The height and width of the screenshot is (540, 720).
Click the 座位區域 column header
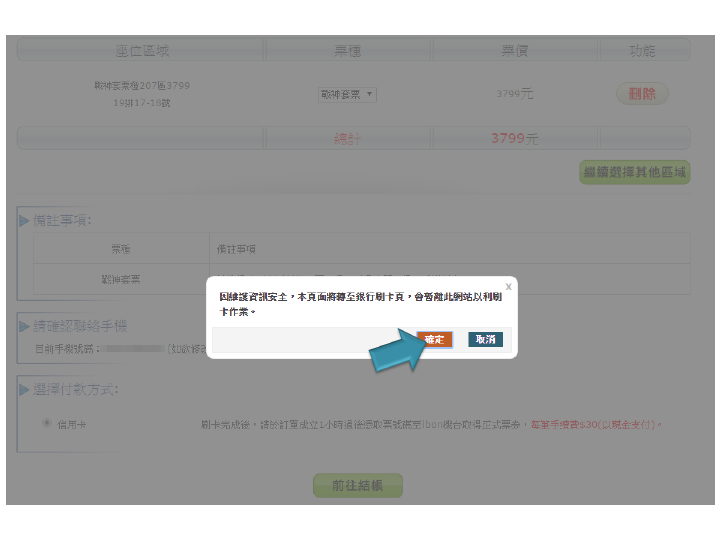pyautogui.click(x=142, y=51)
